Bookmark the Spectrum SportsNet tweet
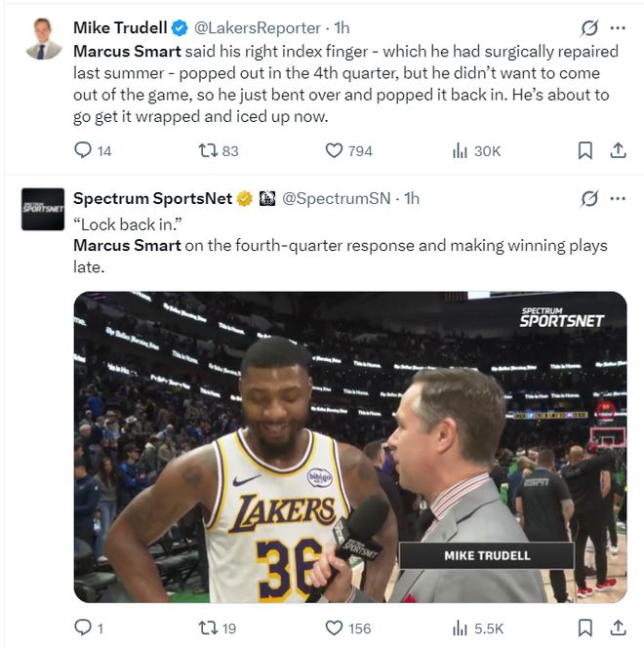Viewport: 644px width, 648px height. (584, 628)
